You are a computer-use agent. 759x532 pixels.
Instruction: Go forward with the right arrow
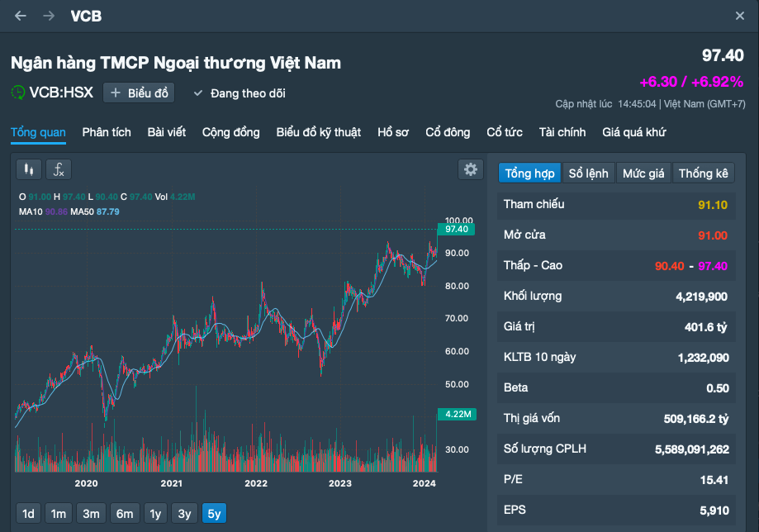(x=49, y=16)
